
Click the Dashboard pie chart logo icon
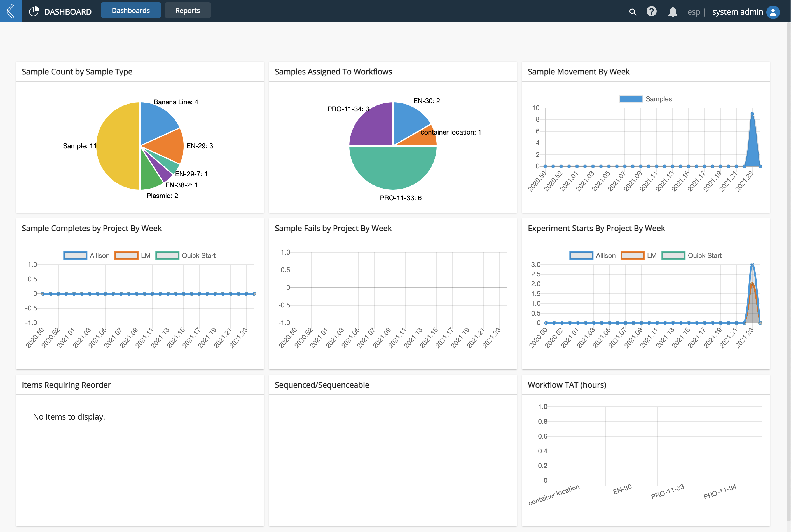pos(34,11)
